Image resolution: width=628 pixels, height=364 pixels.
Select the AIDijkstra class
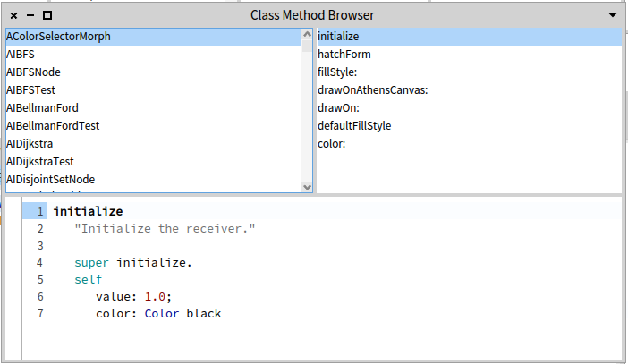(x=153, y=143)
